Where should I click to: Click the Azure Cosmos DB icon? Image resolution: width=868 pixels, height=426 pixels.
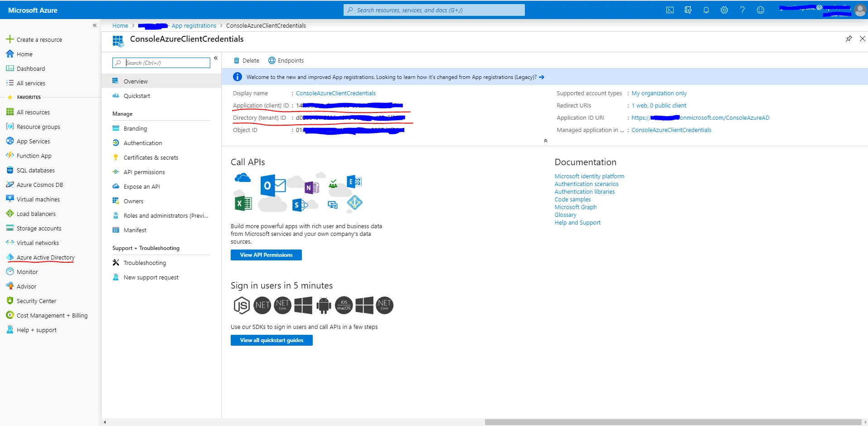click(10, 185)
